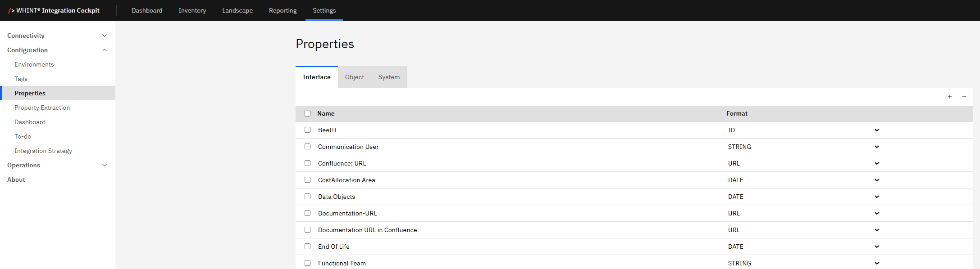The width and height of the screenshot is (980, 269).
Task: Open Property Extraction in sidebar
Action: click(x=42, y=108)
